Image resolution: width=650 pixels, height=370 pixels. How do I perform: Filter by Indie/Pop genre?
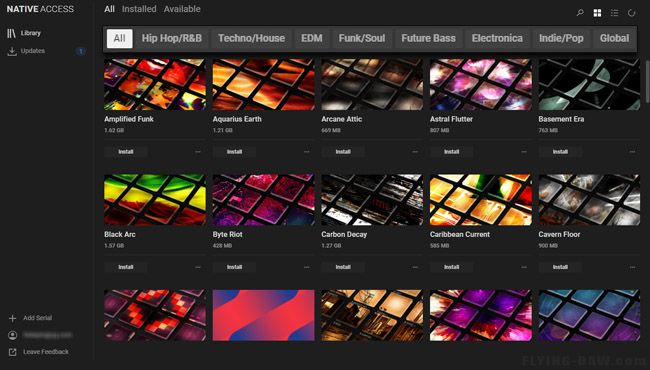tap(561, 39)
